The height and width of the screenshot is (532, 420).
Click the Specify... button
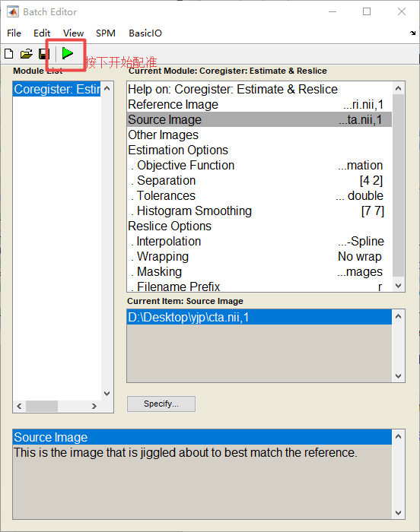click(161, 404)
